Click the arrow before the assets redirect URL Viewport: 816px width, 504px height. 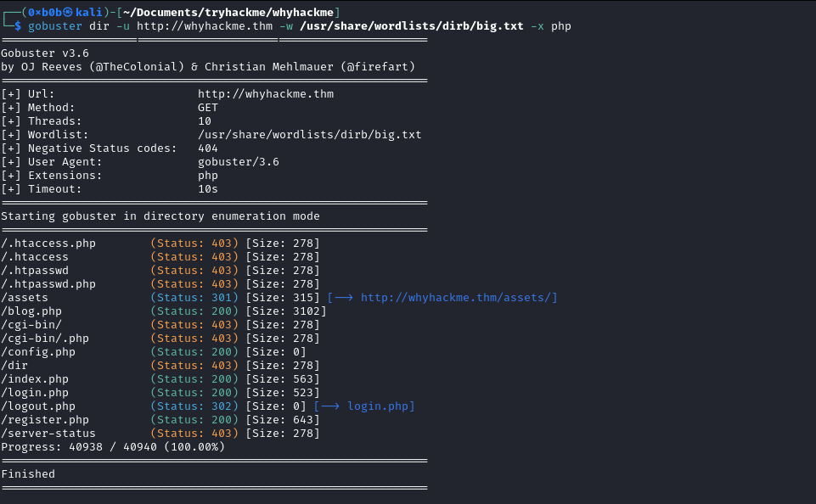343,298
